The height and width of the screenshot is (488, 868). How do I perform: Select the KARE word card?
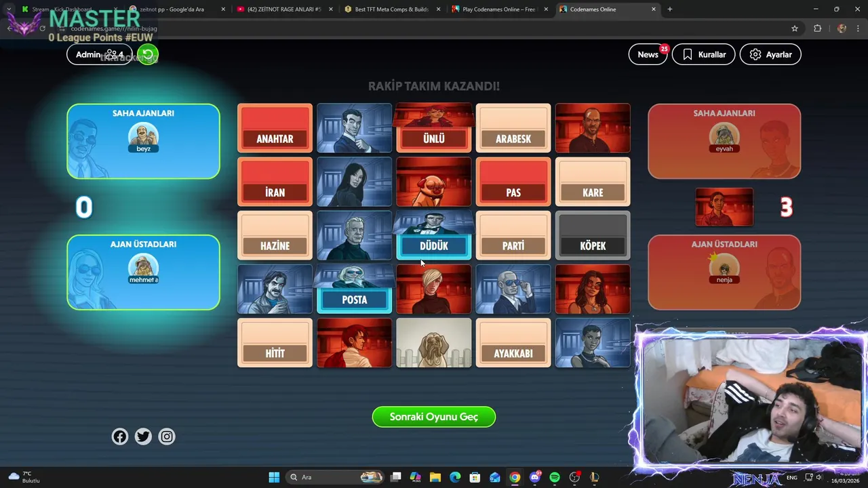(x=593, y=182)
